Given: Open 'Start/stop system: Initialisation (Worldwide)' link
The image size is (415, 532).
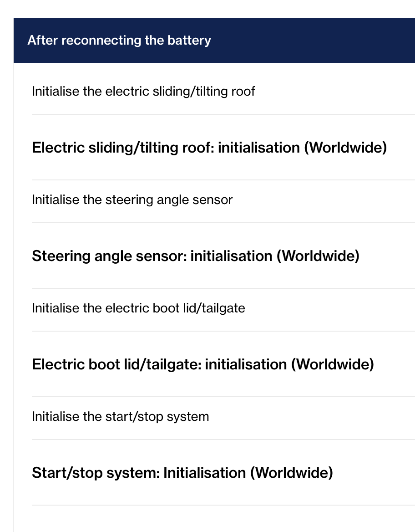Looking at the screenshot, I should click(182, 473).
